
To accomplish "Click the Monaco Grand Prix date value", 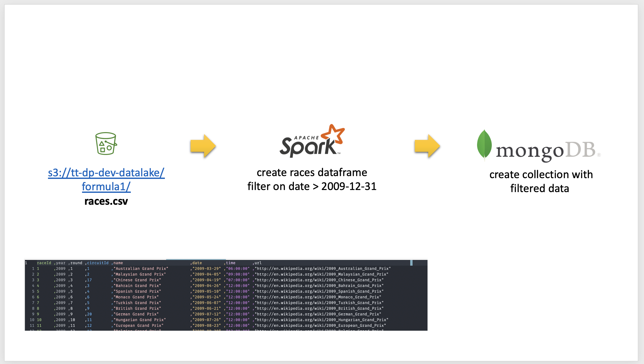I will pyautogui.click(x=207, y=297).
